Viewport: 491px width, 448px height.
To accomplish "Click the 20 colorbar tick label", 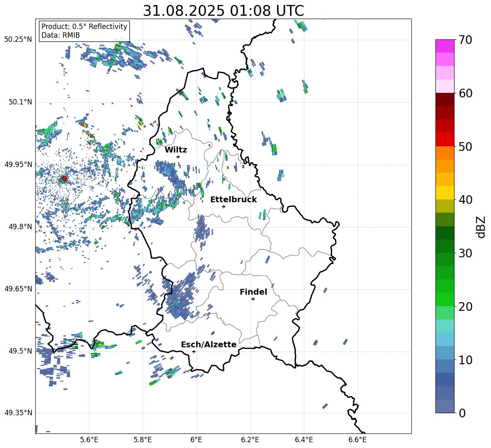I will coord(465,307).
